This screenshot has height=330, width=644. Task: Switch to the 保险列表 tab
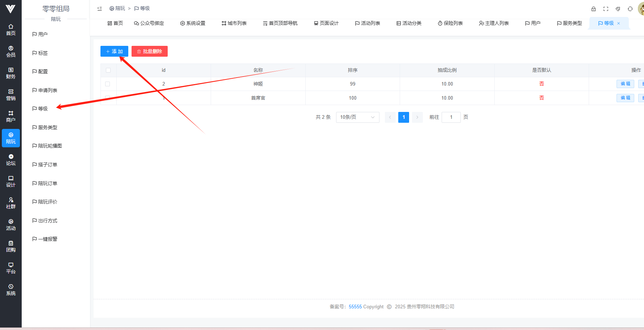(450, 23)
